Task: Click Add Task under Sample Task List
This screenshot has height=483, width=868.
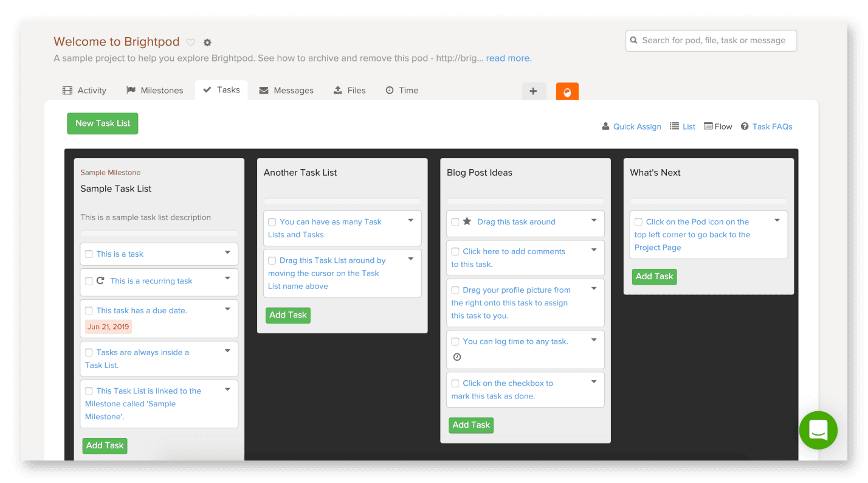Action: click(x=105, y=446)
